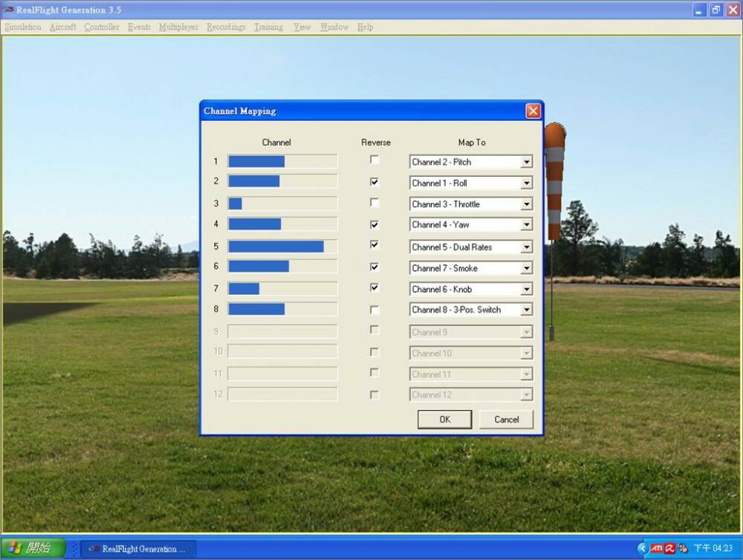Click channel 8 level bar
The image size is (743, 560).
coord(282,310)
